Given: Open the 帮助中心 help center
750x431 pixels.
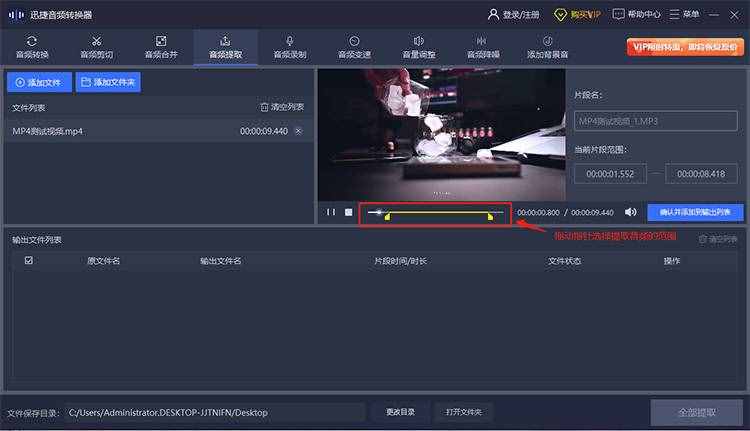Looking at the screenshot, I should [637, 14].
